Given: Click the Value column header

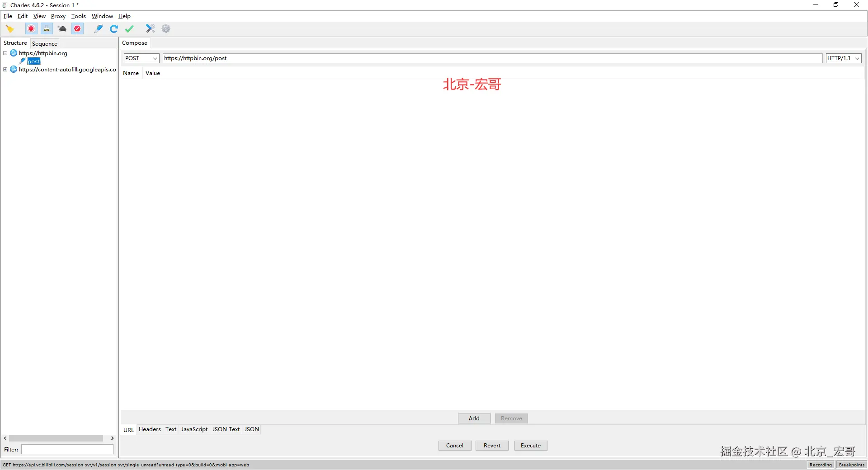Looking at the screenshot, I should click(x=153, y=73).
